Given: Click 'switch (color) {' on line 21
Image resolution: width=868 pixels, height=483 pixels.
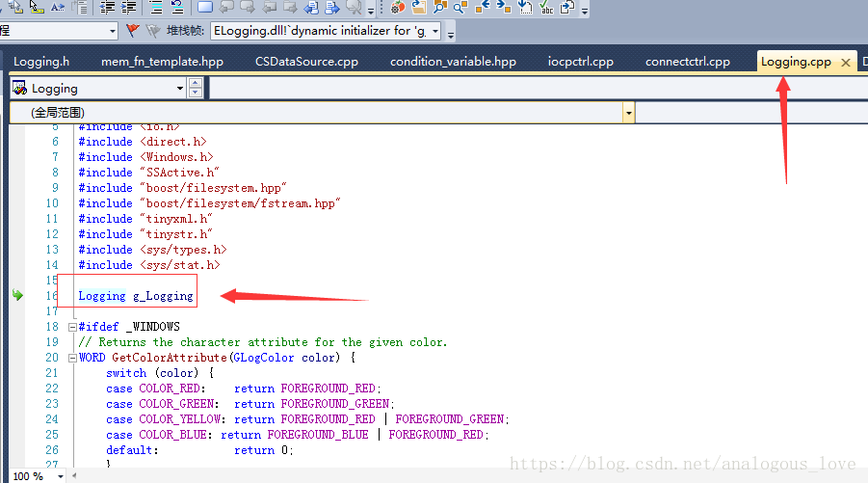Looking at the screenshot, I should point(159,373).
